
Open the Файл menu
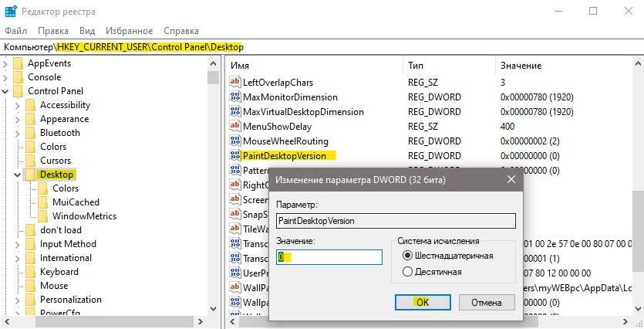click(x=16, y=31)
